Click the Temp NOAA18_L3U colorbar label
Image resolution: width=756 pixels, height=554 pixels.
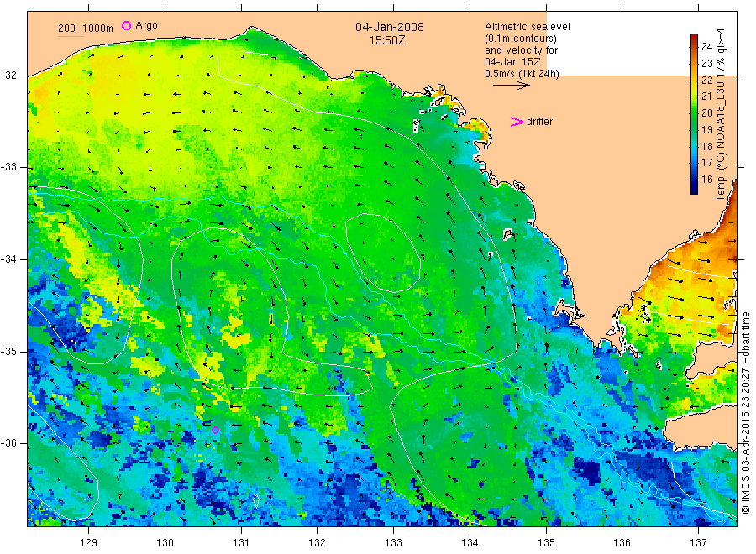[x=721, y=115]
